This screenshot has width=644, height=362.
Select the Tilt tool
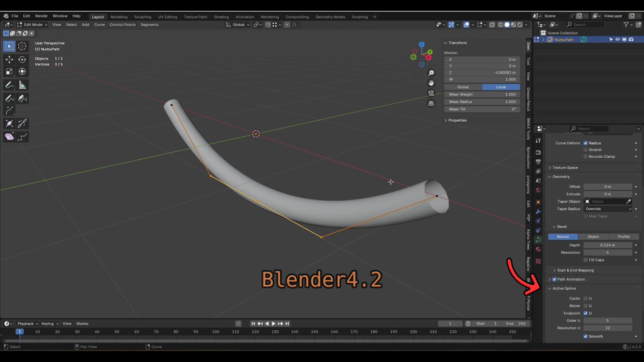click(22, 123)
